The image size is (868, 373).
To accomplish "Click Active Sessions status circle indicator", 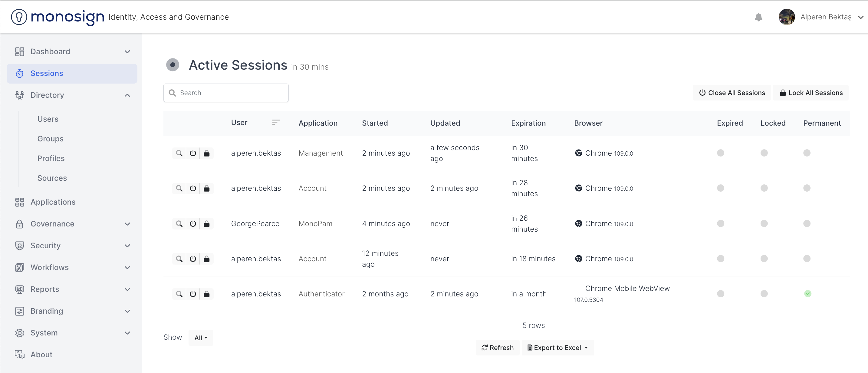I will point(173,65).
